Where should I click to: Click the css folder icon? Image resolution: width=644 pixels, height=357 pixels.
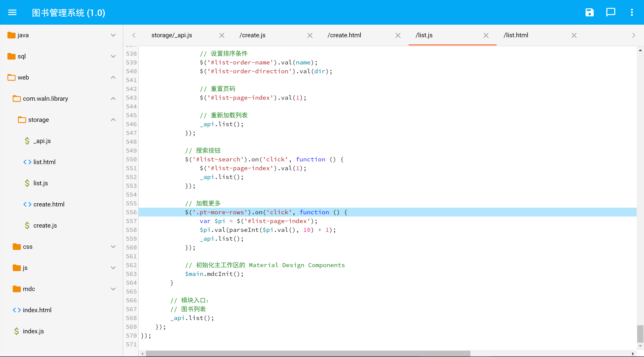tap(17, 247)
